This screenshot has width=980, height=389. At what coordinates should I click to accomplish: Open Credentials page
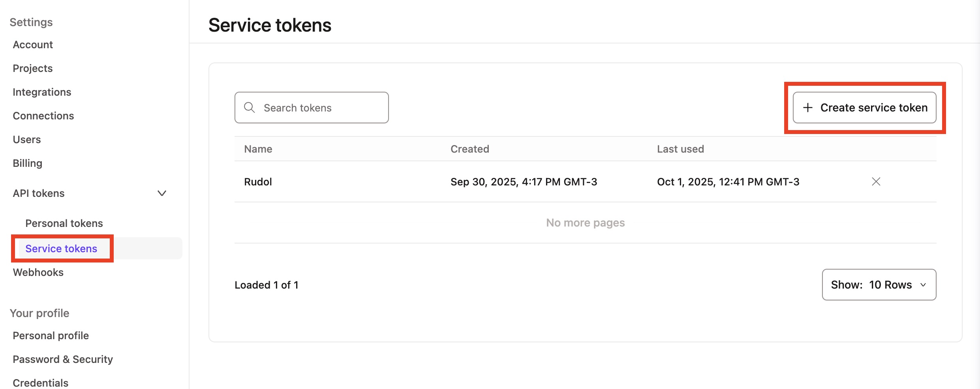(41, 383)
